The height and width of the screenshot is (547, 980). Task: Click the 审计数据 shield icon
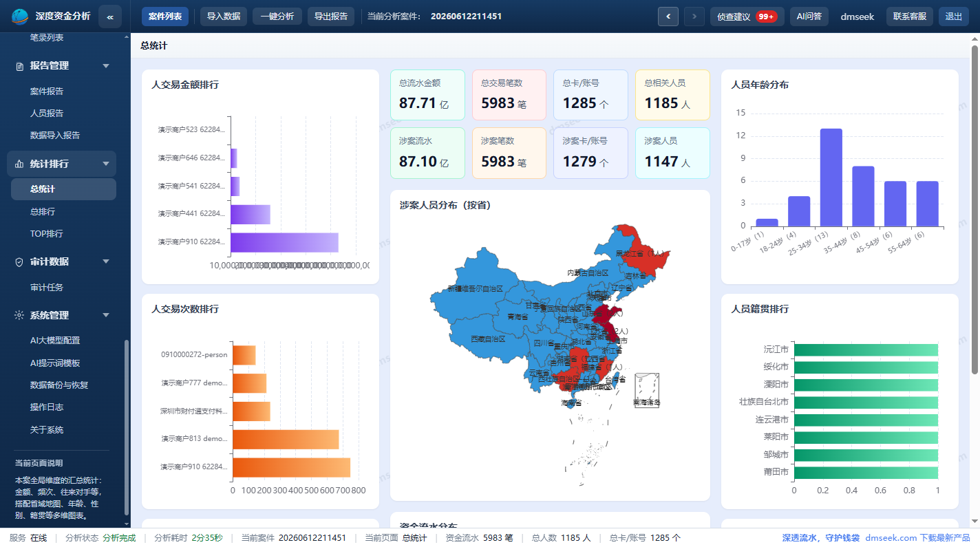[20, 262]
